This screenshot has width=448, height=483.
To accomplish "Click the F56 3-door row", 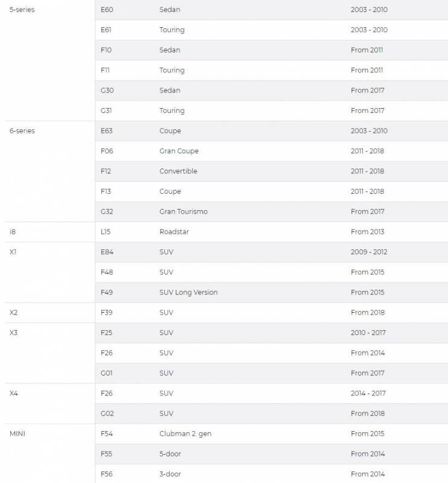I will (272, 474).
